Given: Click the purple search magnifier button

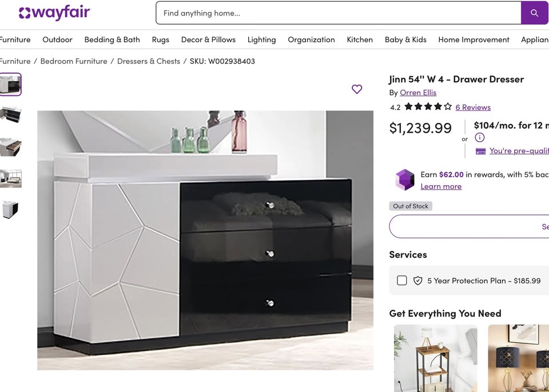Looking at the screenshot, I should pyautogui.click(x=534, y=13).
